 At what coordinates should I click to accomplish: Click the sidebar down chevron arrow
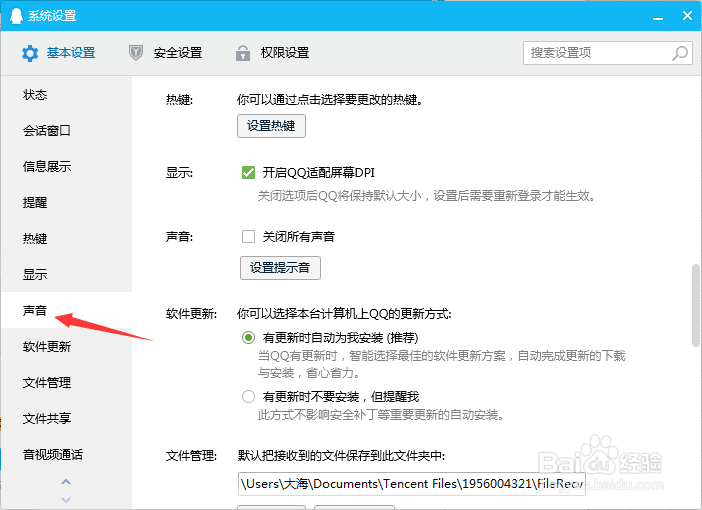point(66,500)
